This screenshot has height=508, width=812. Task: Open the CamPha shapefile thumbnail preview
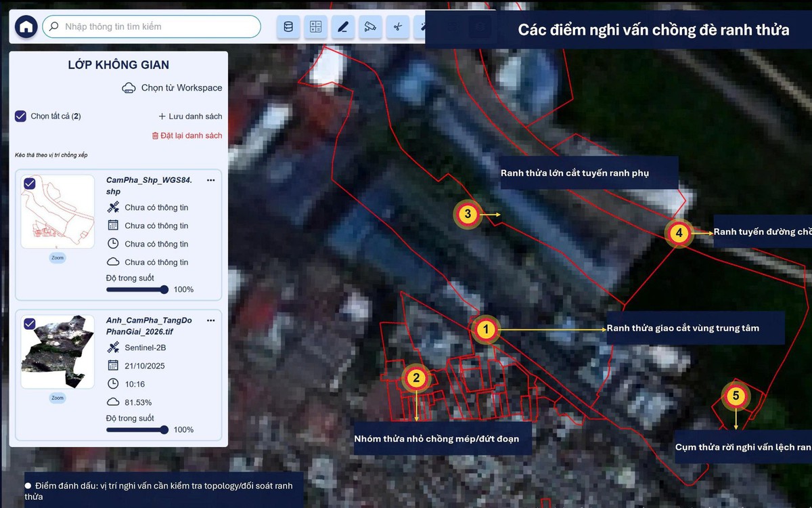tap(58, 212)
